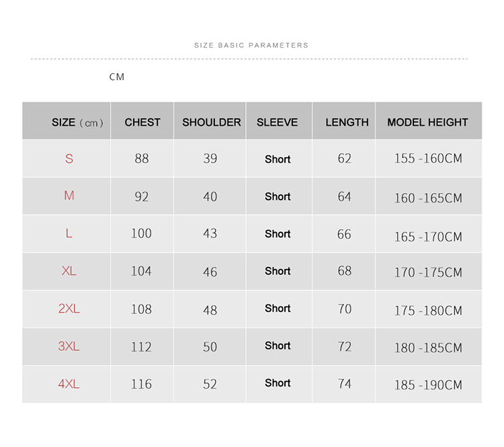Click the MODEL HEIGHT column header
The height and width of the screenshot is (447, 504).
[427, 122]
